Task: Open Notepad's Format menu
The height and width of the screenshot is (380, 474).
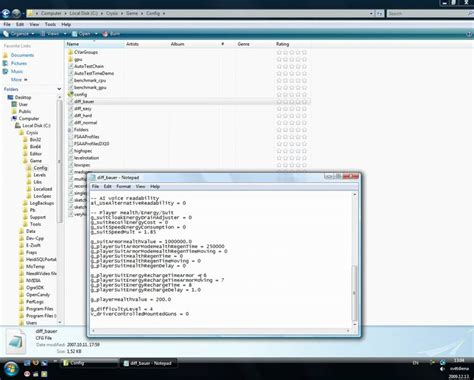Action: pyautogui.click(x=123, y=187)
